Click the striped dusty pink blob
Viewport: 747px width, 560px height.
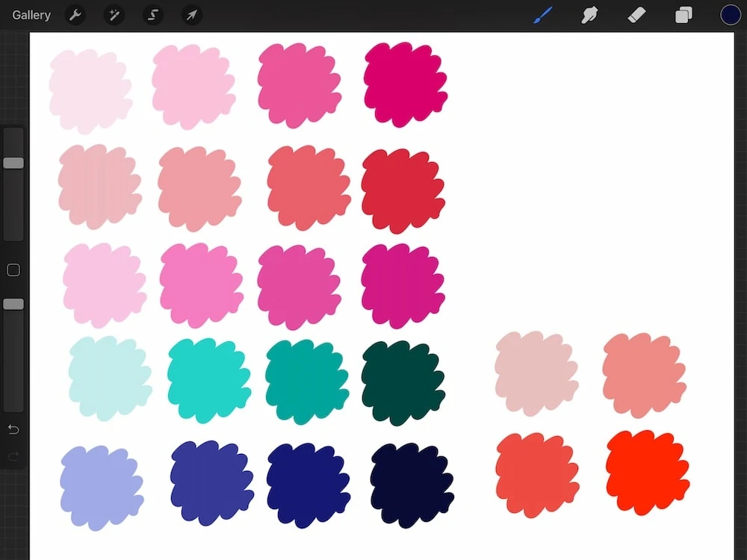point(100,187)
